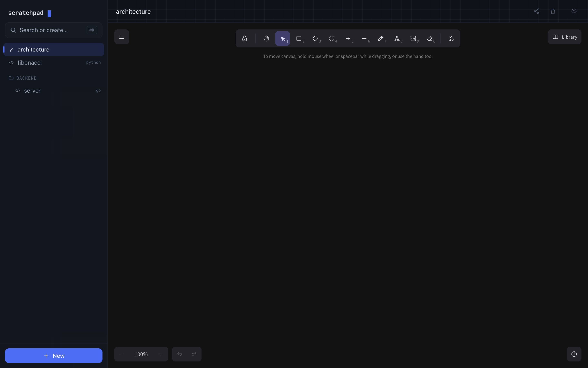Select the Ellipse tool
588x368 pixels.
[331, 38]
